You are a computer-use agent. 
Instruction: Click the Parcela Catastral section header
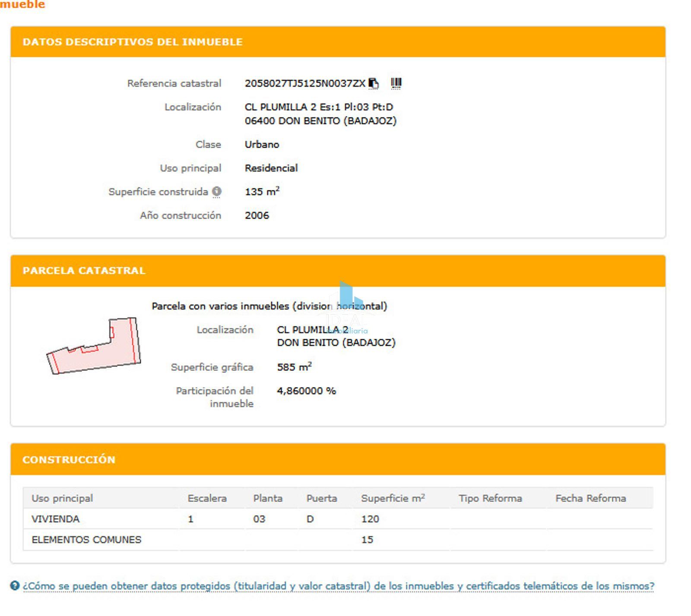click(84, 271)
